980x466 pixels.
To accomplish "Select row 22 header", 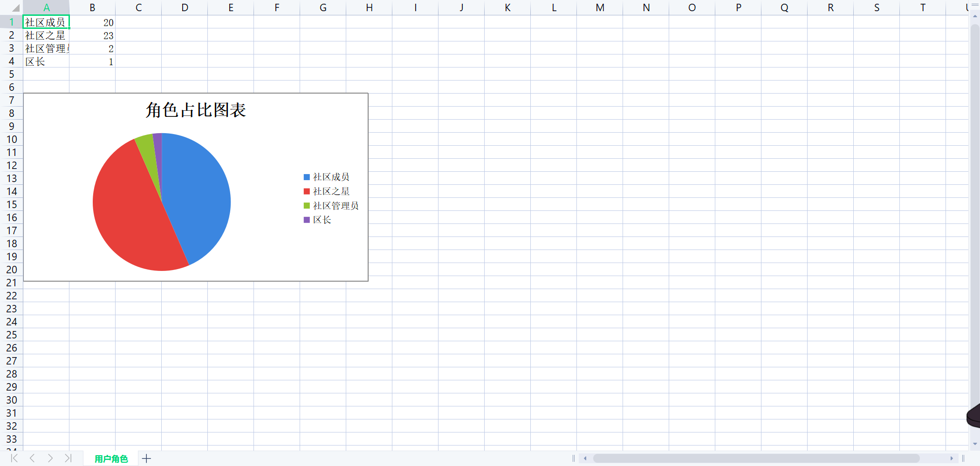I will [11, 296].
